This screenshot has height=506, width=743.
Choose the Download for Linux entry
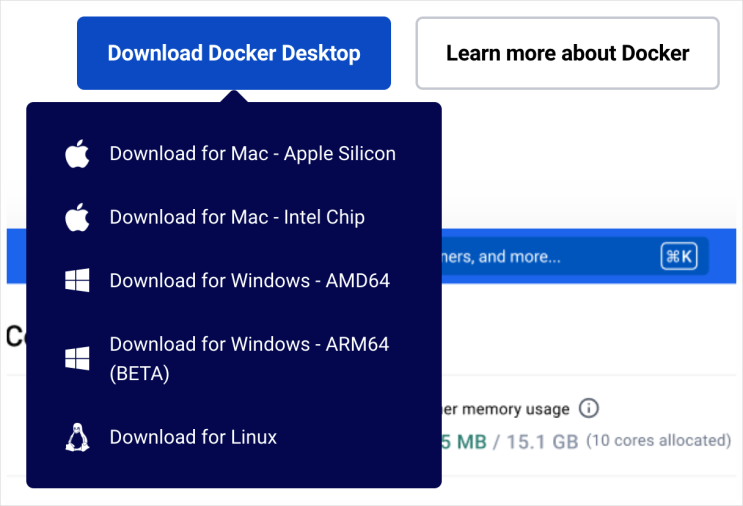pos(193,437)
